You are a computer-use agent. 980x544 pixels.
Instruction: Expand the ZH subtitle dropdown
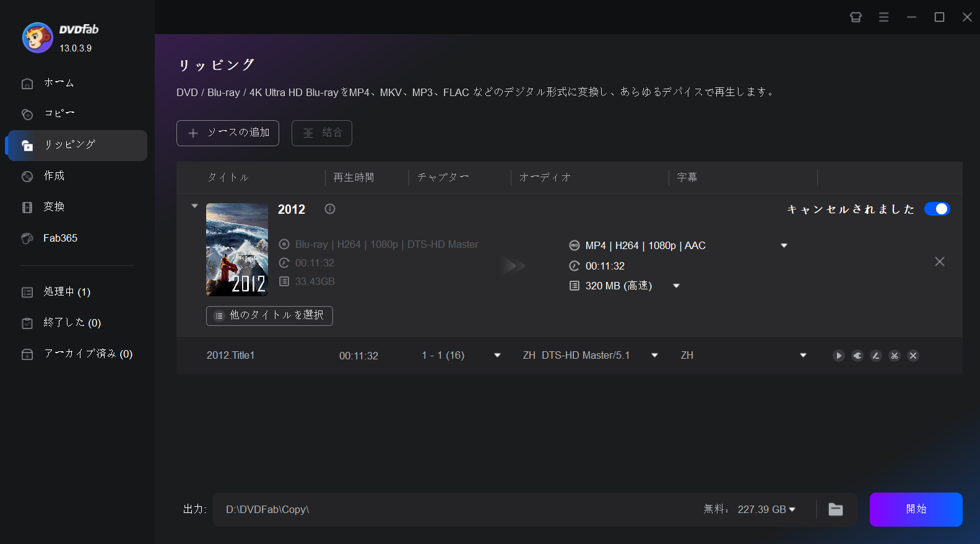click(x=803, y=356)
